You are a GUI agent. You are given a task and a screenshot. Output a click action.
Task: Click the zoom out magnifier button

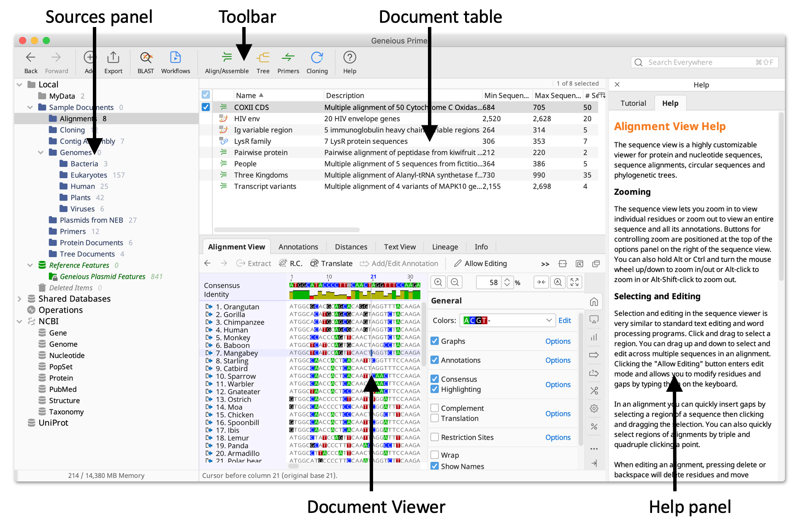pos(455,282)
